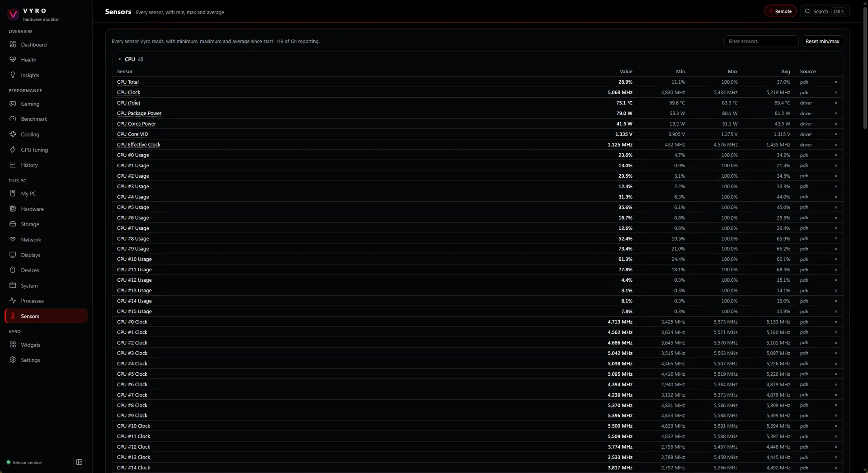Open Cooling fan icon
This screenshot has width=868, height=473.
click(x=13, y=134)
